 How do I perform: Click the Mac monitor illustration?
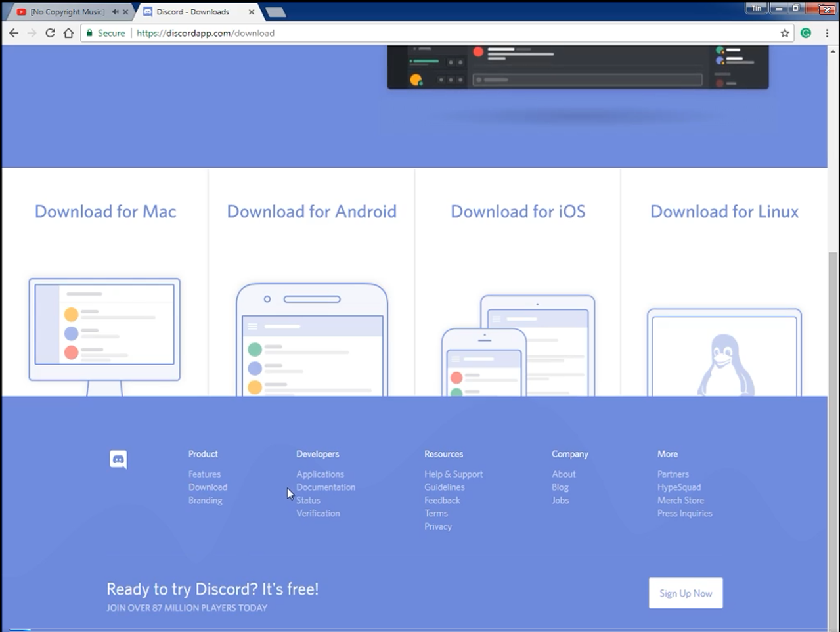coord(104,336)
